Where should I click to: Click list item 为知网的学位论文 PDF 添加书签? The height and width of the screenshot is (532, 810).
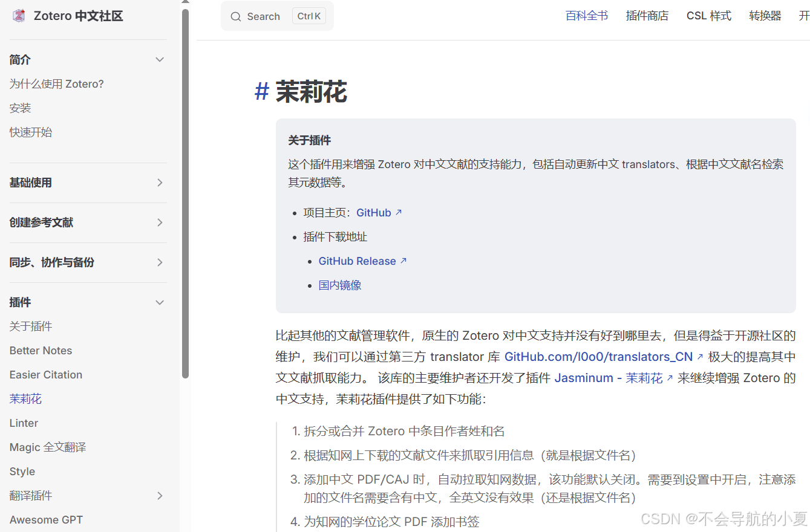click(391, 522)
